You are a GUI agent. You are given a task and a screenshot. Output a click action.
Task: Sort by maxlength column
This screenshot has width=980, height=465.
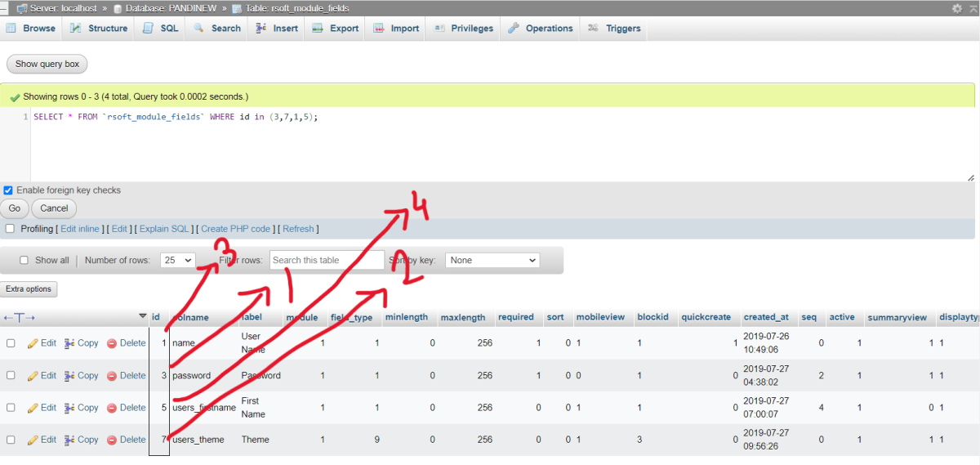coord(463,317)
